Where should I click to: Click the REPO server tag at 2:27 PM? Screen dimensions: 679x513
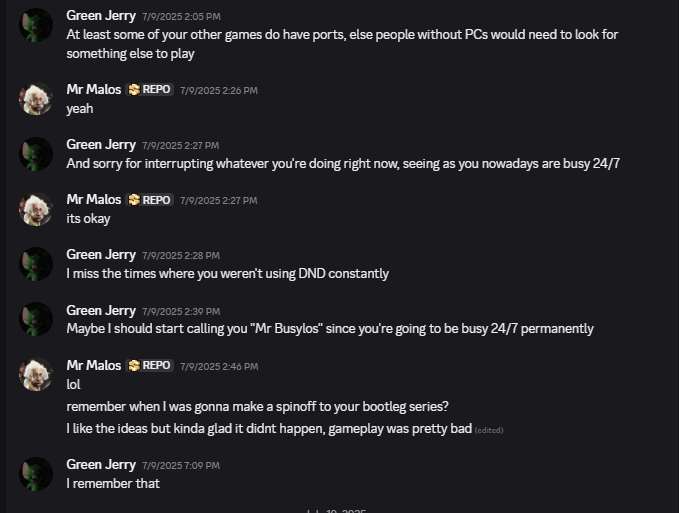coord(150,199)
